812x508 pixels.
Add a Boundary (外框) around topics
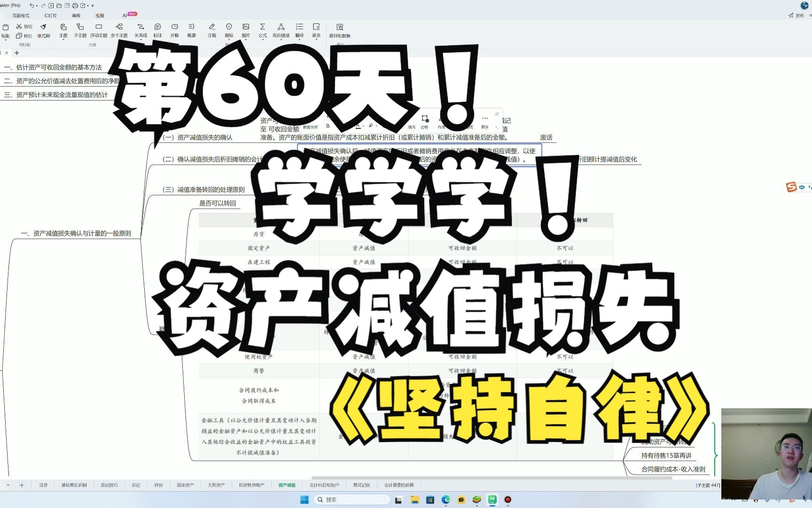coord(174,30)
